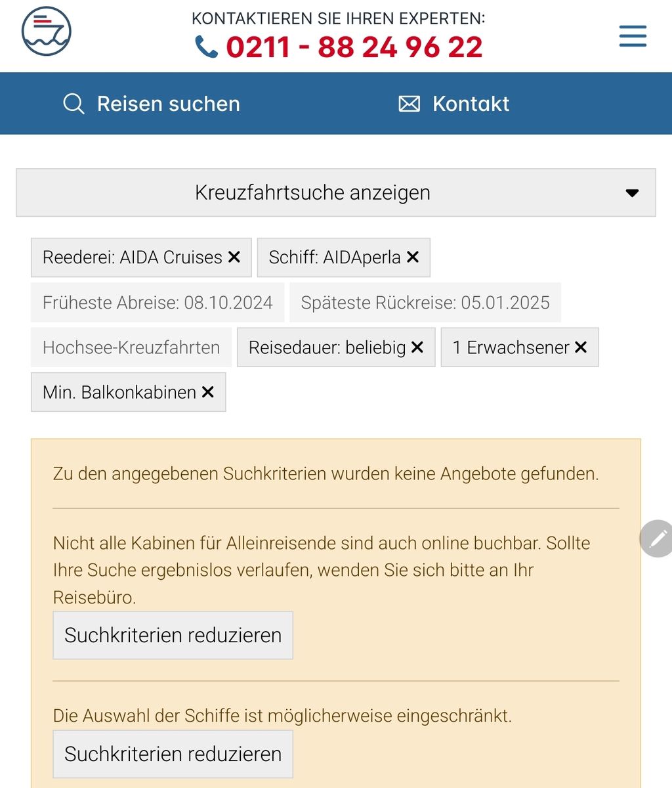Click Suchkriterien reduzieren under Schiffe notice
672x788 pixels.
(173, 754)
